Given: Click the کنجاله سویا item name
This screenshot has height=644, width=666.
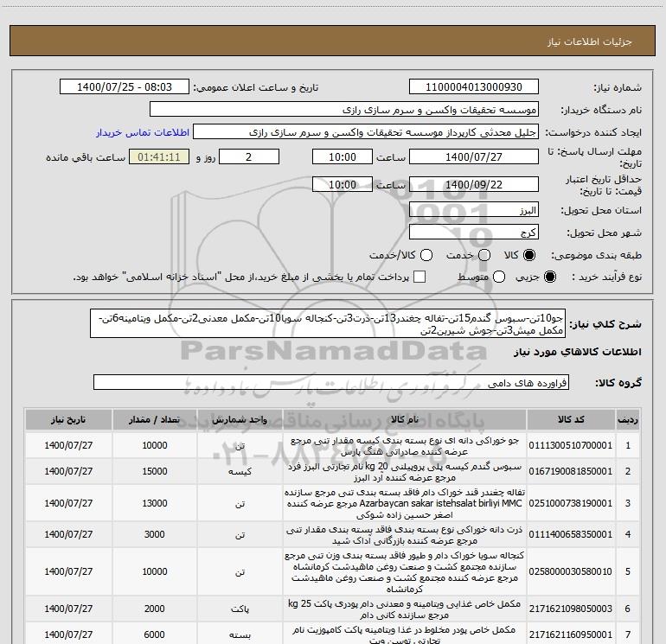Looking at the screenshot, I should coord(405,572).
